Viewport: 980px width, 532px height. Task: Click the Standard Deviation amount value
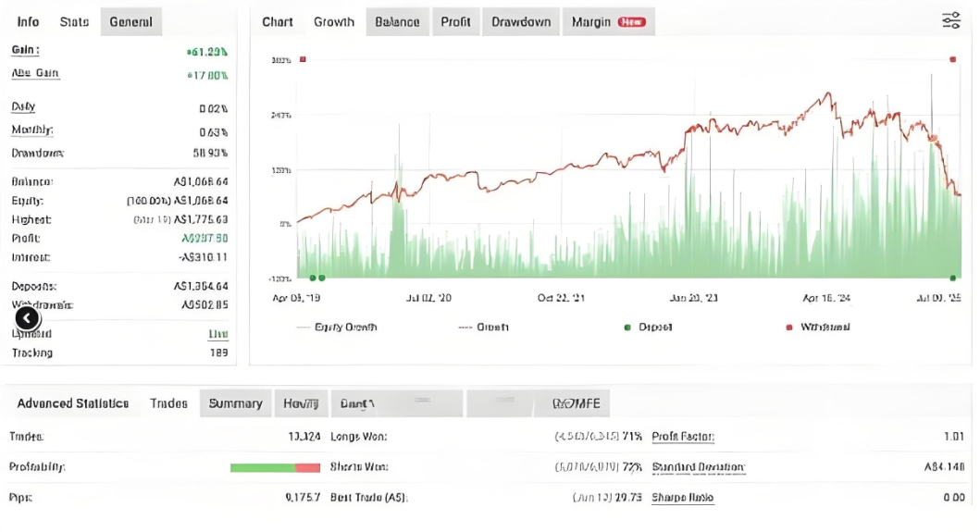coord(945,467)
